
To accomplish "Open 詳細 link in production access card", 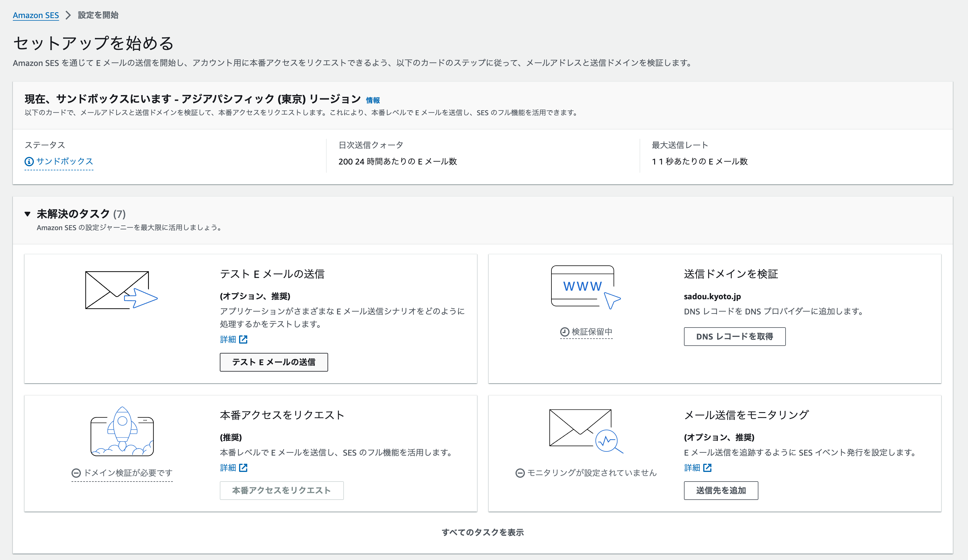I will [x=228, y=468].
